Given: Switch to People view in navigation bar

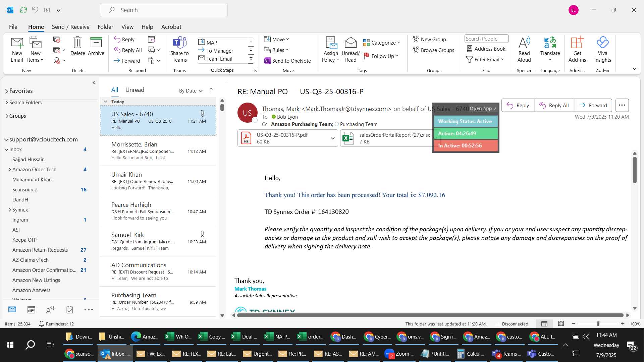Looking at the screenshot, I should click(x=50, y=310).
